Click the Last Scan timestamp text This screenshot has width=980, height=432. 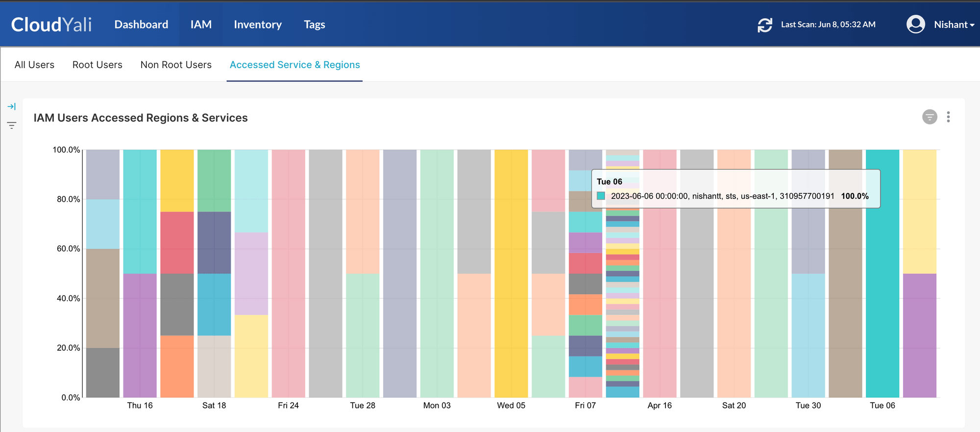(828, 24)
